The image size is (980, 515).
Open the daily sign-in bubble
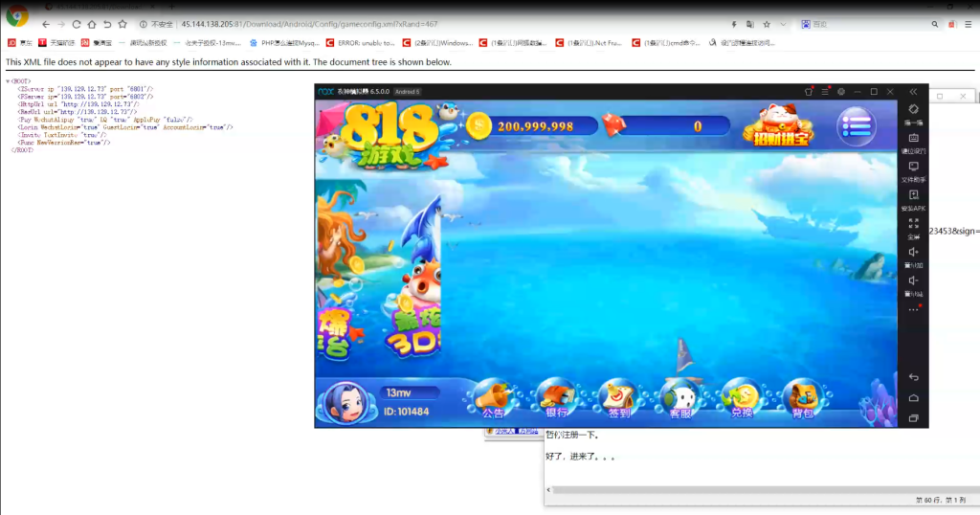(x=618, y=398)
